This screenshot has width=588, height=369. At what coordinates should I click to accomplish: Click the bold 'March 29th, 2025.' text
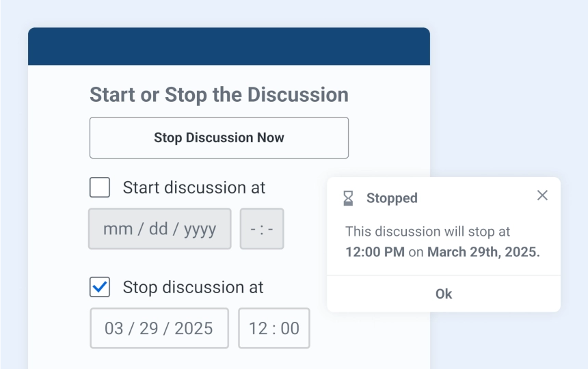point(483,251)
